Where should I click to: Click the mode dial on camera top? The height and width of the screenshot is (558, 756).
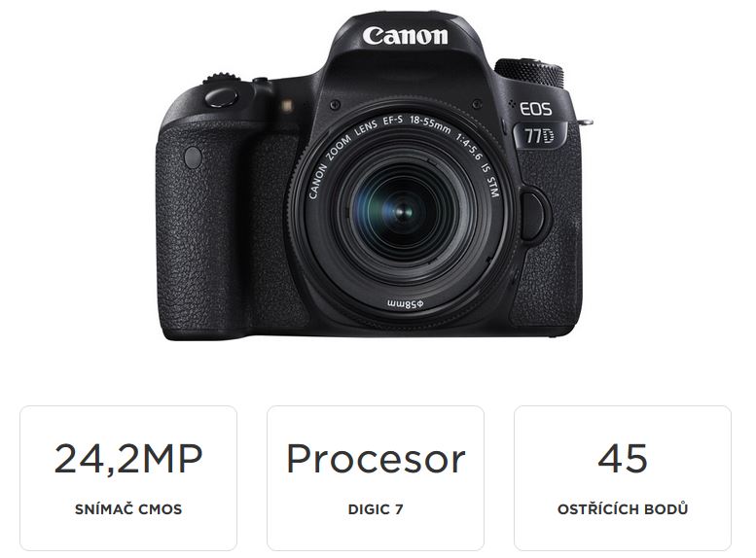(529, 72)
